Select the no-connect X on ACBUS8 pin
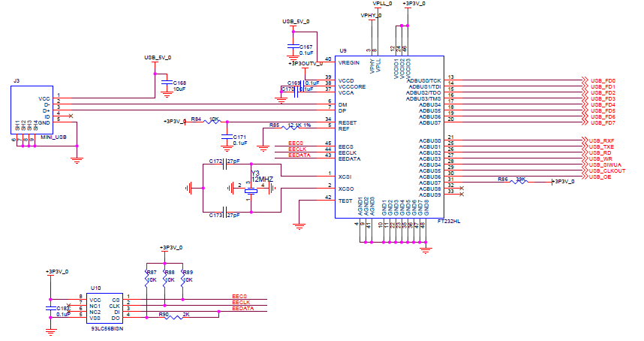The width and height of the screenshot is (644, 341). point(462,189)
